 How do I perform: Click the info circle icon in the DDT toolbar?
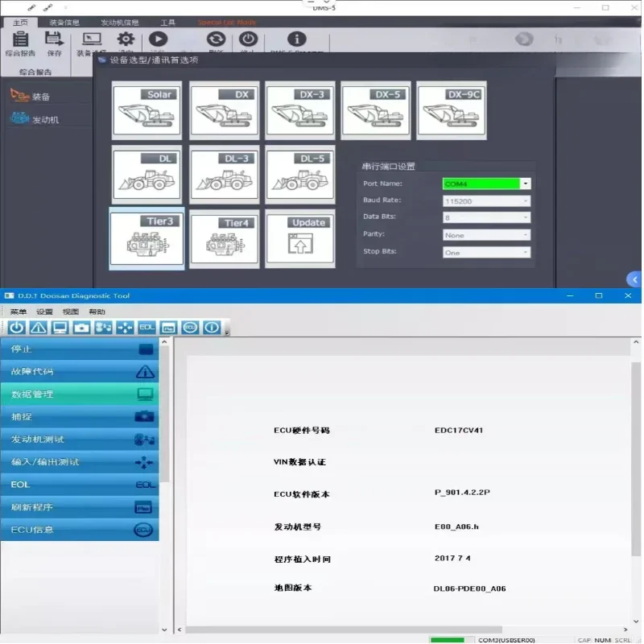pos(212,328)
